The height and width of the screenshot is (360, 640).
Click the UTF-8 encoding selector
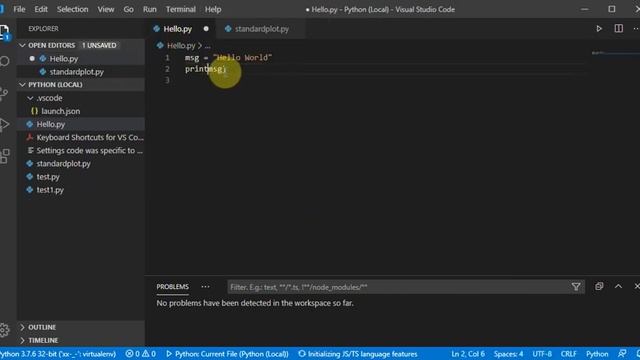542,354
